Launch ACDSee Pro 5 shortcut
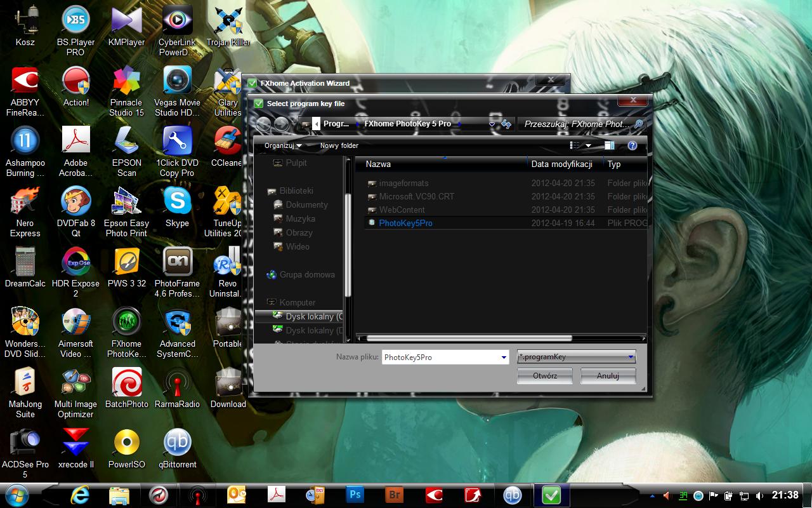Viewport: 812px width, 508px height. 25,453
